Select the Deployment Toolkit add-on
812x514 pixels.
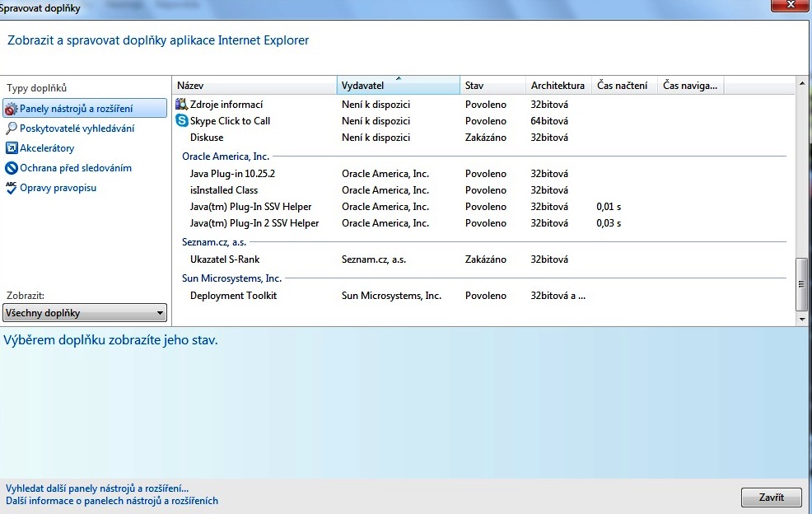coord(233,296)
